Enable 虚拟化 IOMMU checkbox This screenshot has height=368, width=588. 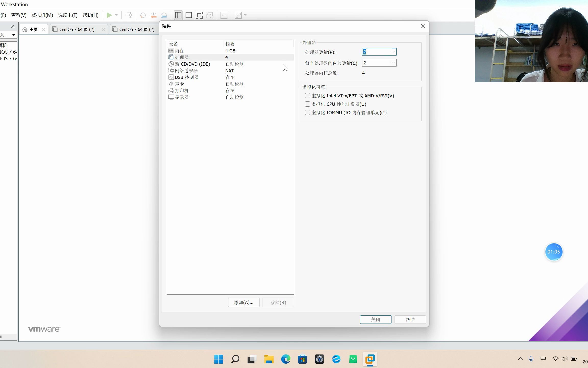308,112
